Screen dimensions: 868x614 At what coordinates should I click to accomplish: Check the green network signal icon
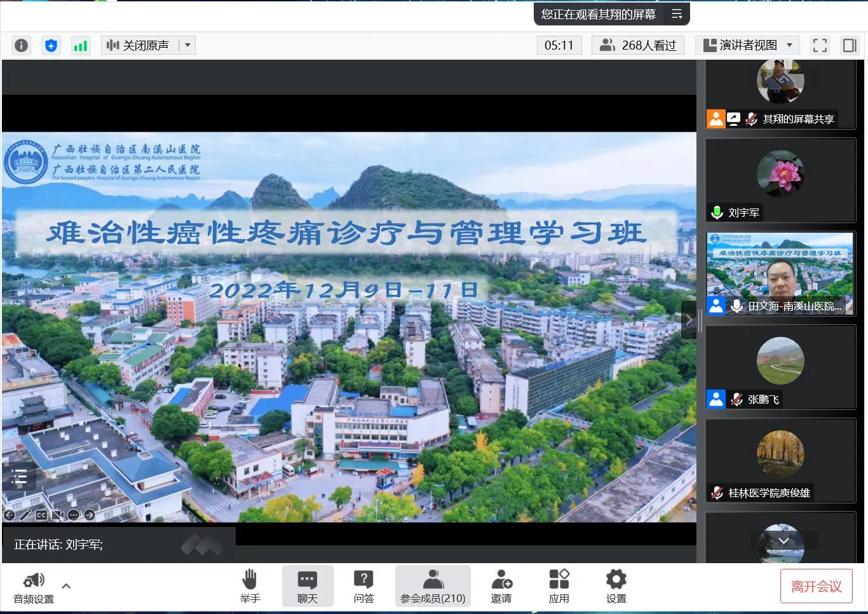pyautogui.click(x=81, y=45)
